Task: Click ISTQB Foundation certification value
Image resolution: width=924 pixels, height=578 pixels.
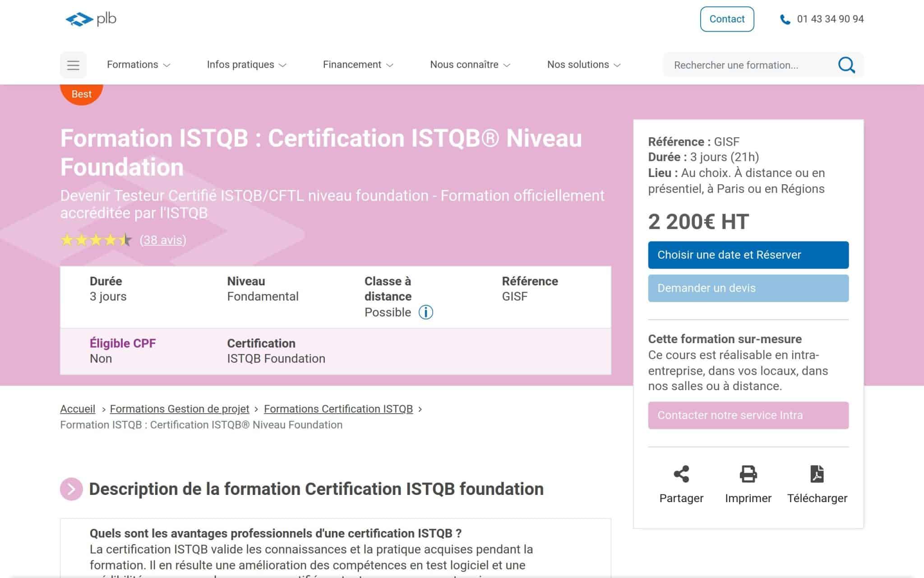Action: click(x=276, y=359)
